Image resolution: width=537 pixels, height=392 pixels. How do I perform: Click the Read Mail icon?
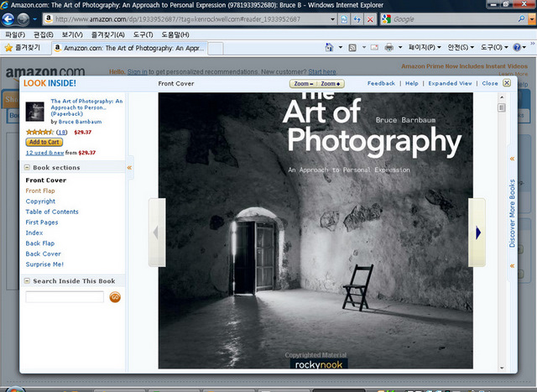375,47
